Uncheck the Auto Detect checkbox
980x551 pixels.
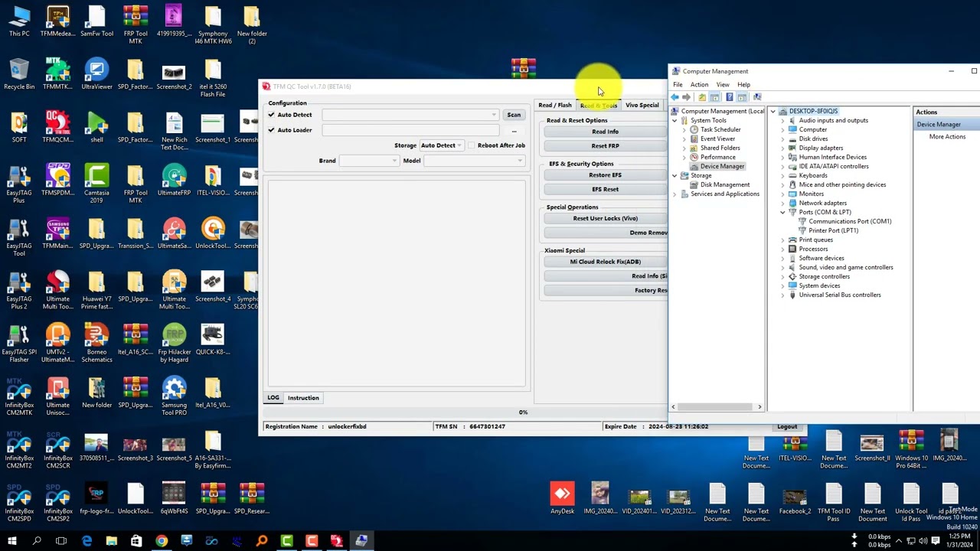(271, 115)
